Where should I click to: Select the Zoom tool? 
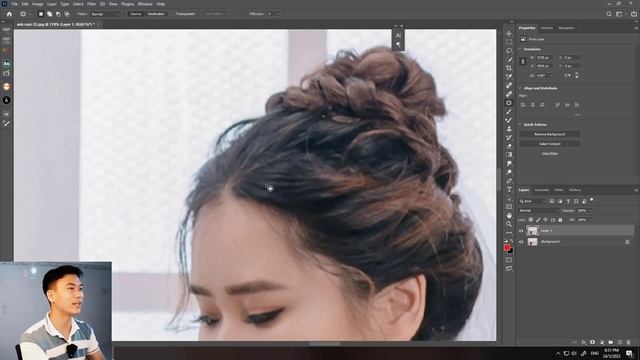509,224
